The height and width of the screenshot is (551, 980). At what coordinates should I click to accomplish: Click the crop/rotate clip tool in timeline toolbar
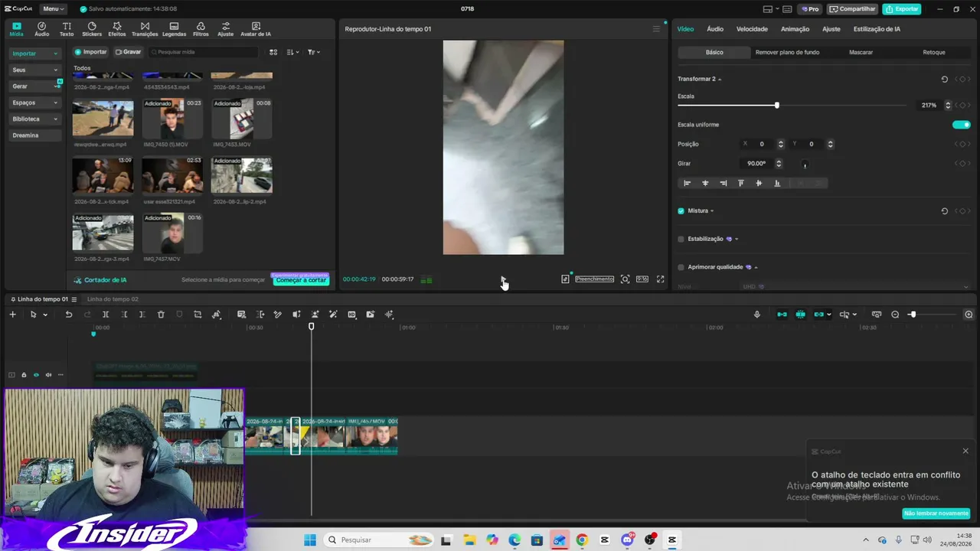pos(198,315)
